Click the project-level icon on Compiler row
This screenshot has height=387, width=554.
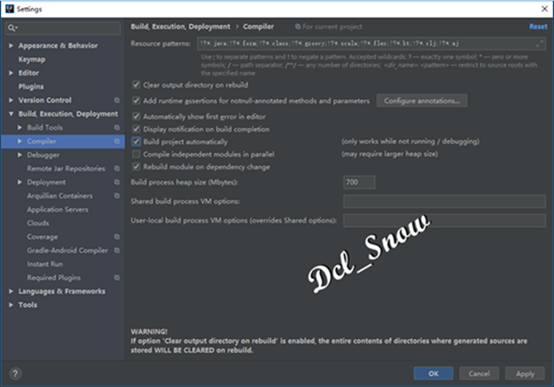(117, 141)
